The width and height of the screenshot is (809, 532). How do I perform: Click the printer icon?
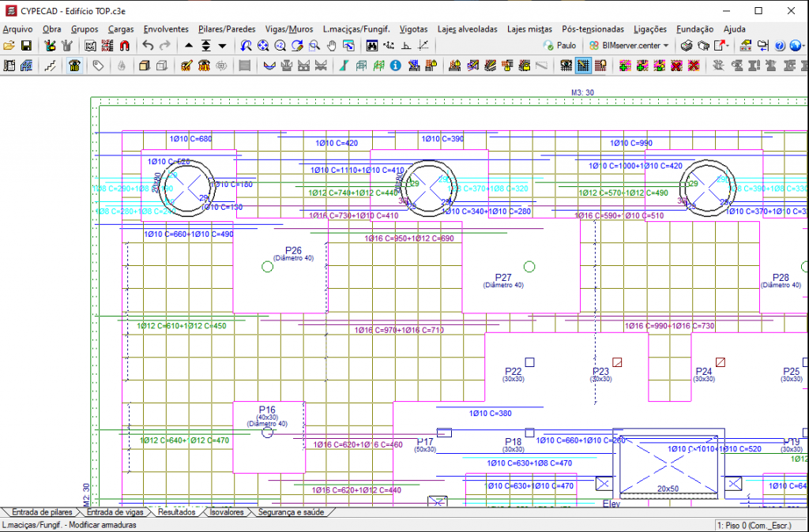click(687, 46)
